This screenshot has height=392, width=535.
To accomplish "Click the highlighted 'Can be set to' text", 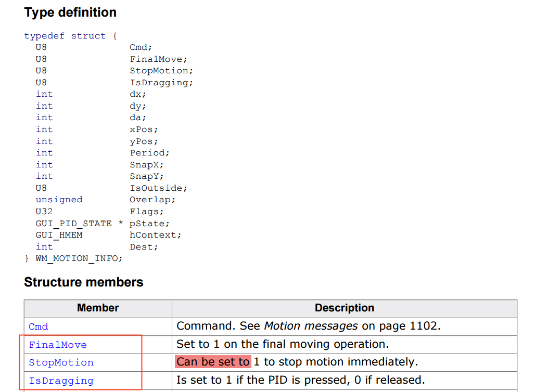I will [213, 362].
